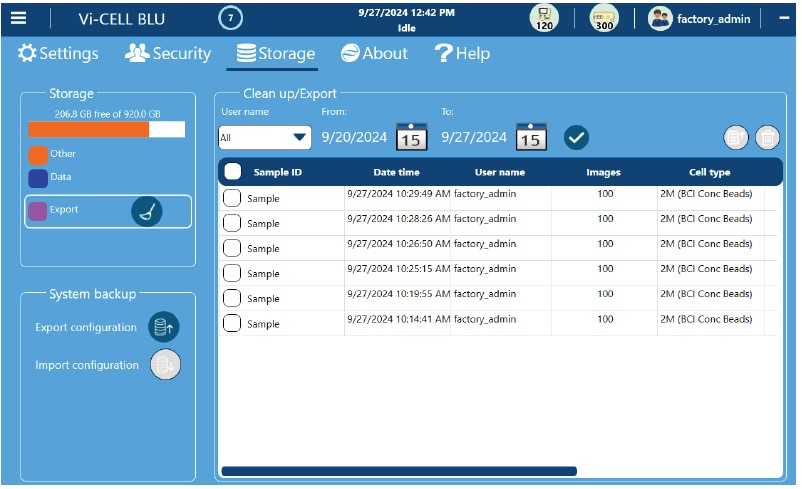Click the Export configuration label
The image size is (802, 489).
click(x=86, y=327)
